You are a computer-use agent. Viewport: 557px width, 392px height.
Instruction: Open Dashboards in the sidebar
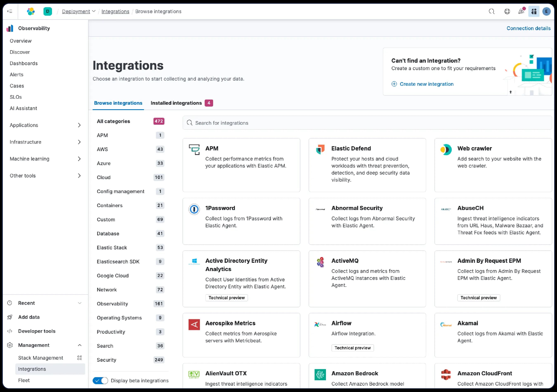[x=24, y=63]
